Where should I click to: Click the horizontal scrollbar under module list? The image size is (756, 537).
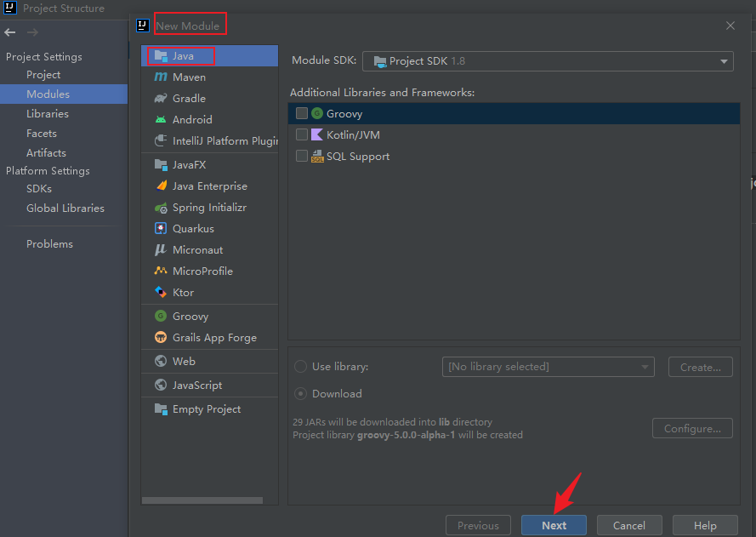pos(202,500)
